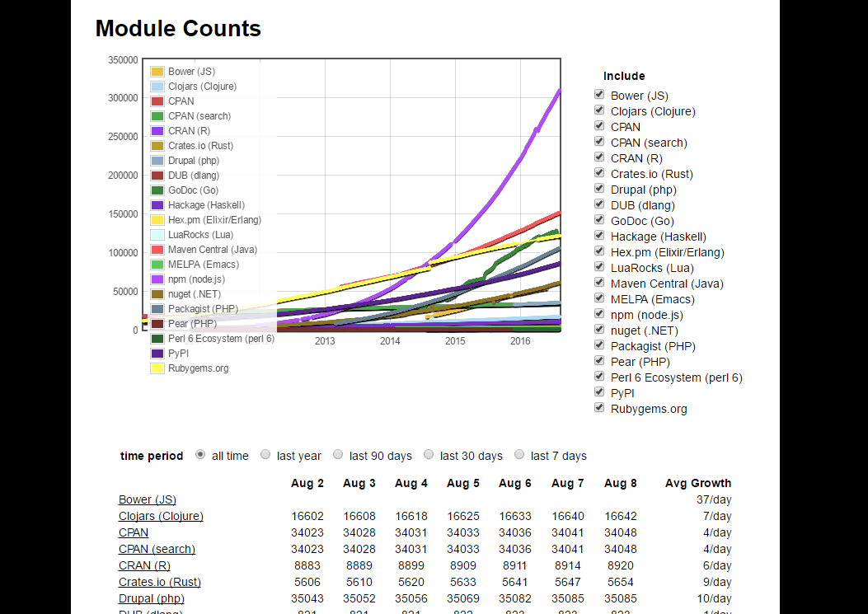Open the CPAN (search) table link
Viewport: 868px width, 614px height.
157,549
